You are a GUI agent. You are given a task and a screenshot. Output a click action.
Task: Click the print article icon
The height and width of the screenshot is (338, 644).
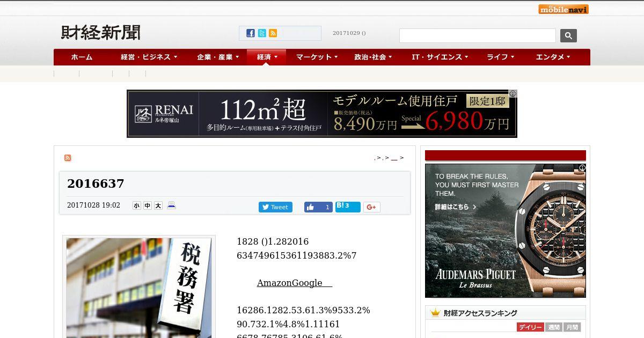[x=171, y=205]
